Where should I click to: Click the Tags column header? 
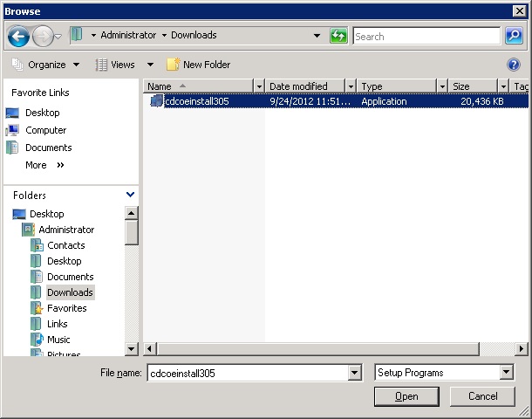[520, 86]
